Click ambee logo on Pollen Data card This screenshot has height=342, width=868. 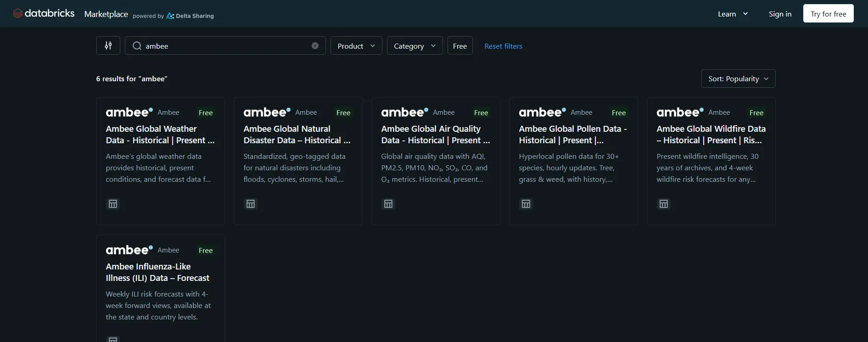(543, 112)
